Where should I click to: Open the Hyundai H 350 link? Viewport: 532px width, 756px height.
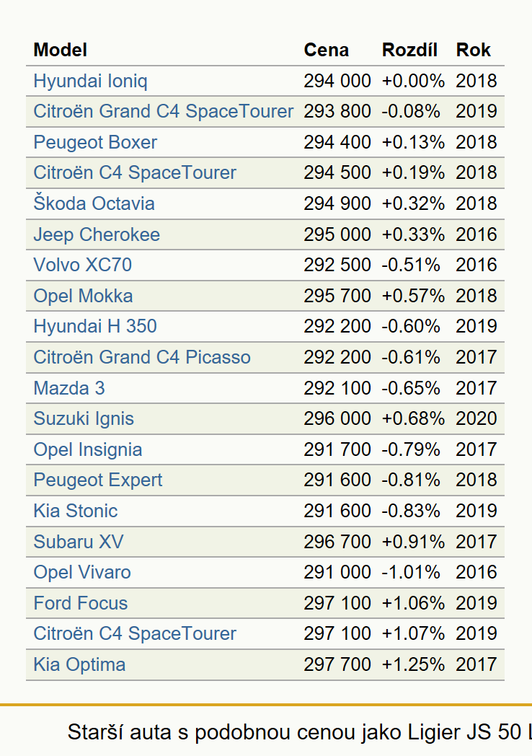pos(95,326)
